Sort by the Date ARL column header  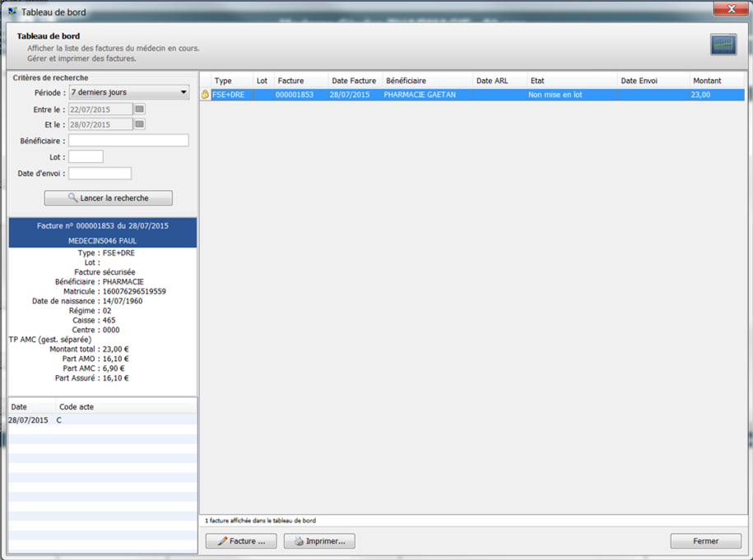click(x=500, y=81)
